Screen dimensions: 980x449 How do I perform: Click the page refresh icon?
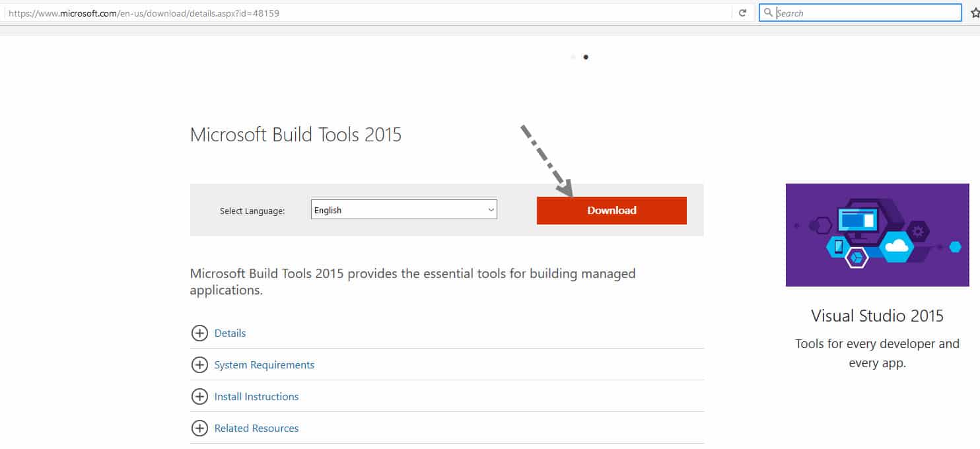pyautogui.click(x=741, y=12)
